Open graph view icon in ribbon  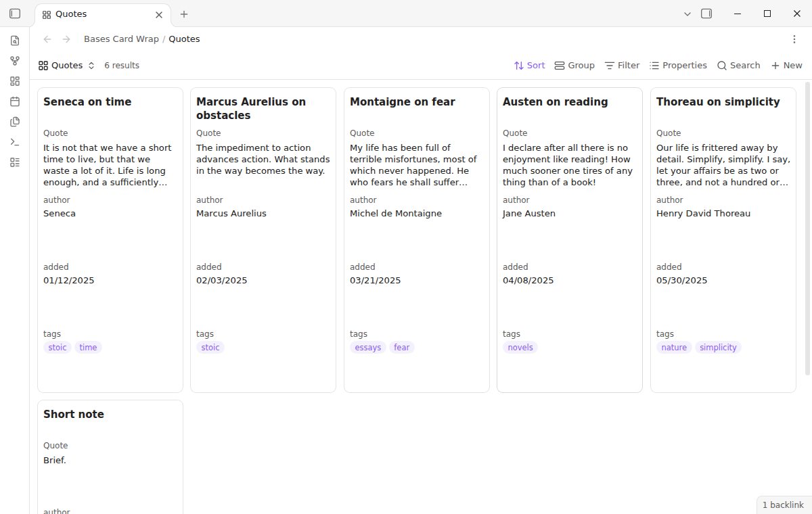(15, 61)
